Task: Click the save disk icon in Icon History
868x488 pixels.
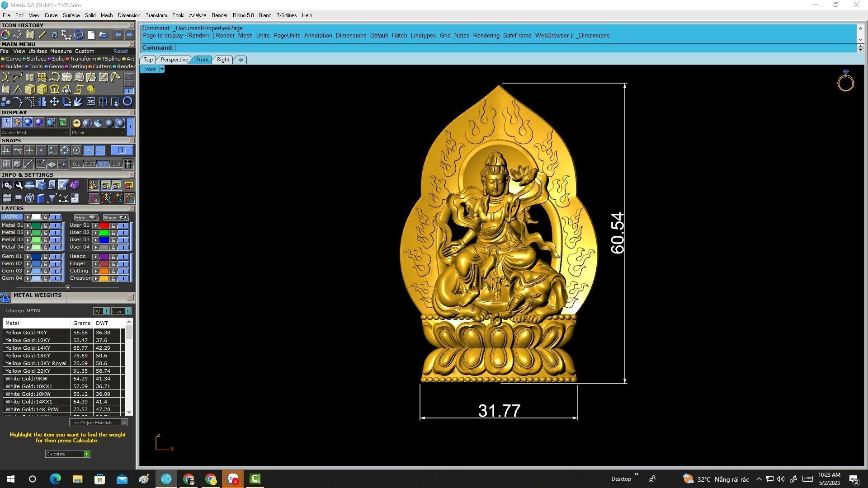Action: 54,34
